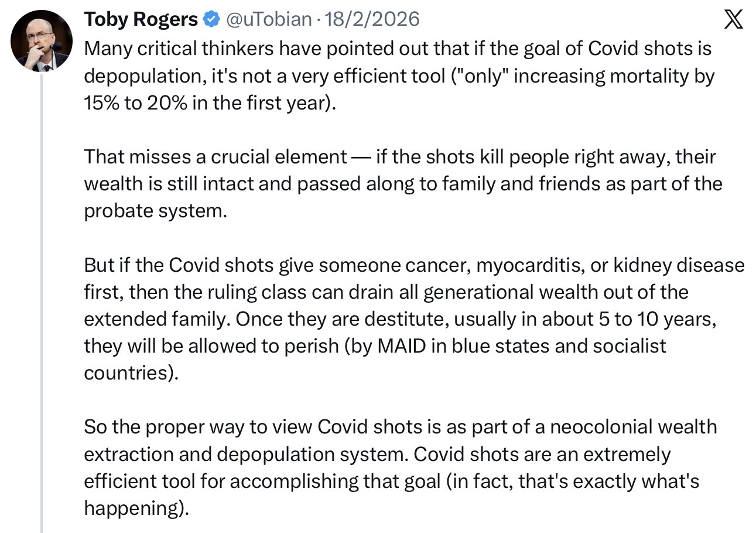Open Toby Rogers' profile picture
Viewport: 756px width, 533px height.
[42, 41]
